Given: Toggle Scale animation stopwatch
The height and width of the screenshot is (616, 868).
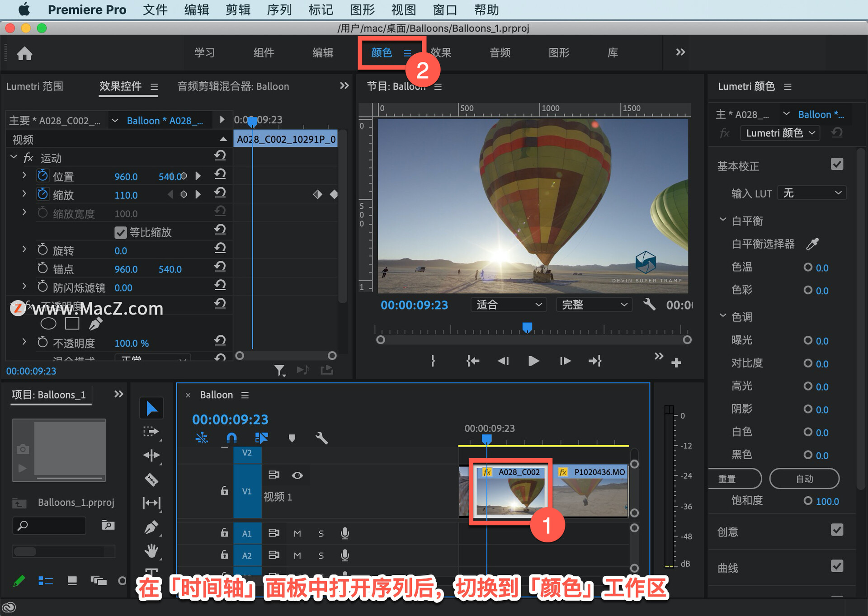Looking at the screenshot, I should pos(42,194).
